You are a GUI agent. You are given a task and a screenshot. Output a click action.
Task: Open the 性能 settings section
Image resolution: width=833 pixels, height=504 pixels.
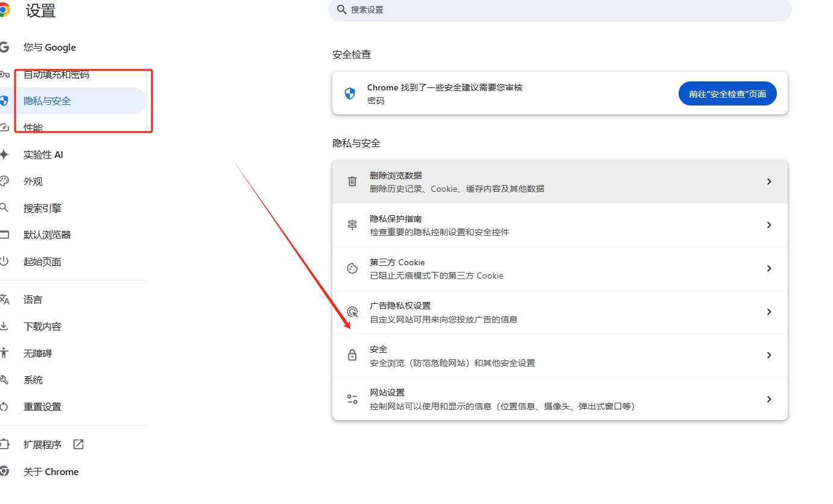coord(33,127)
